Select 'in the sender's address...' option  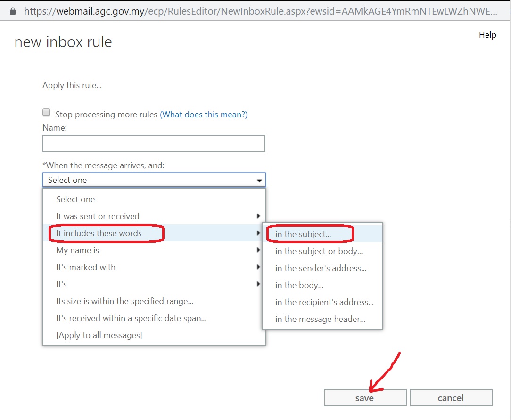click(x=321, y=268)
